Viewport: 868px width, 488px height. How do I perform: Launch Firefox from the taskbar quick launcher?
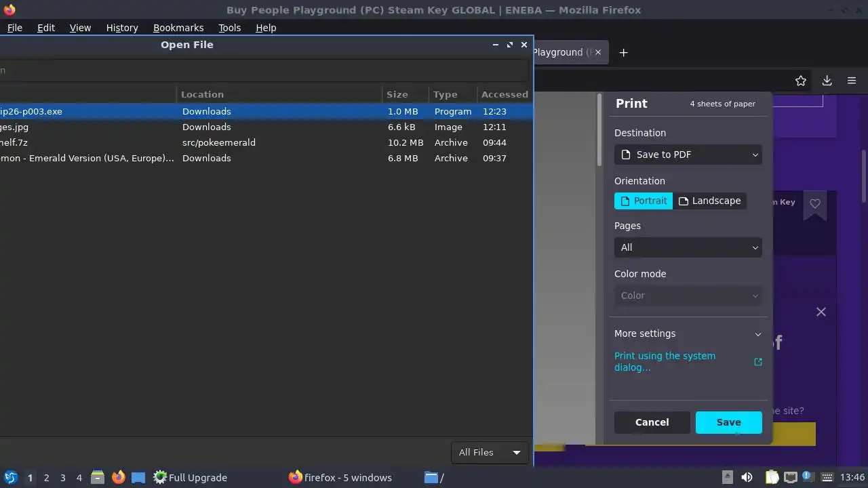[118, 477]
